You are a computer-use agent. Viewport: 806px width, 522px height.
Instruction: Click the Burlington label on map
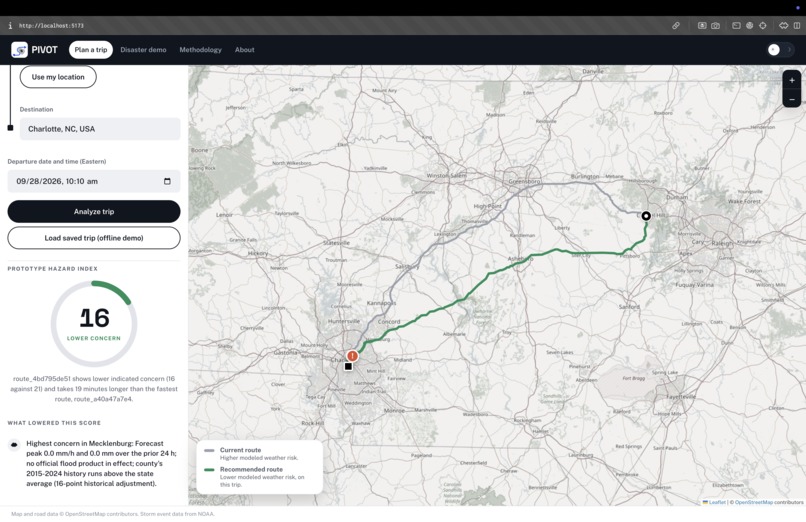[585, 176]
